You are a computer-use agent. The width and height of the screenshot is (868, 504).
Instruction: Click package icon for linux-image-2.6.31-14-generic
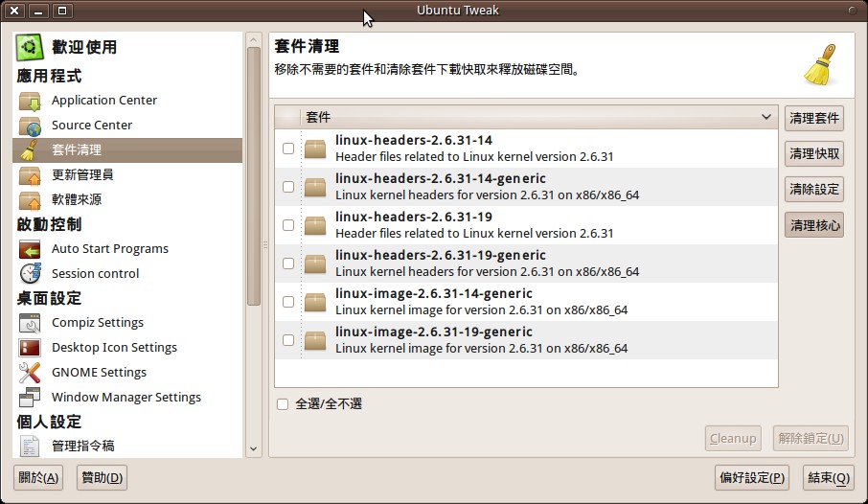315,302
